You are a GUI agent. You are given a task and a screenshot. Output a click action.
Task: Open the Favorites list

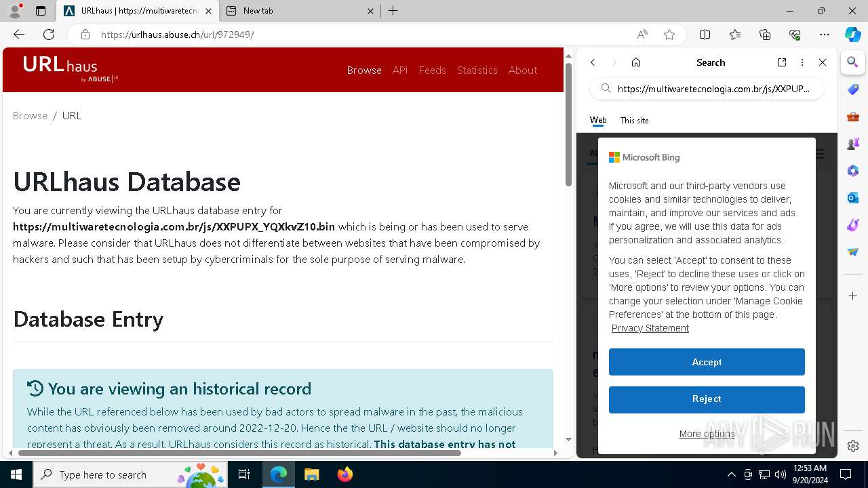pos(735,35)
